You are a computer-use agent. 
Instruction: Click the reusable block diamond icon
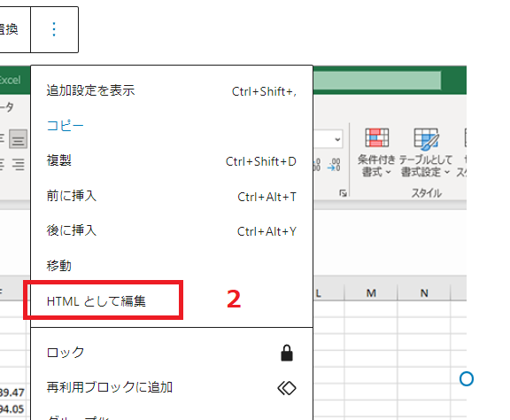pyautogui.click(x=287, y=388)
